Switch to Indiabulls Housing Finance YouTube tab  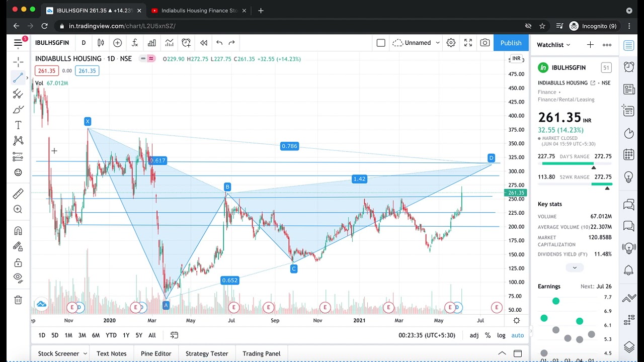[x=199, y=11]
